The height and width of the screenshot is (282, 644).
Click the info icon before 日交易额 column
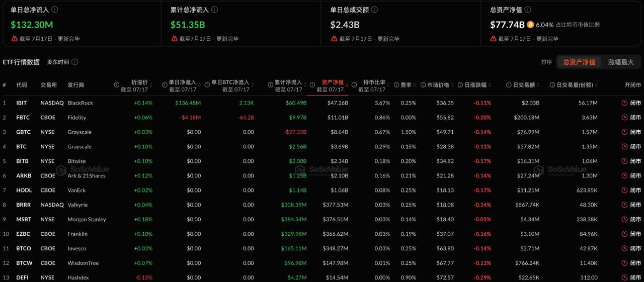[509, 85]
